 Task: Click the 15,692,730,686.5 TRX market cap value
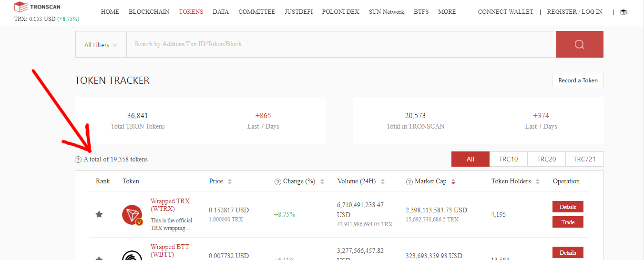point(432,220)
